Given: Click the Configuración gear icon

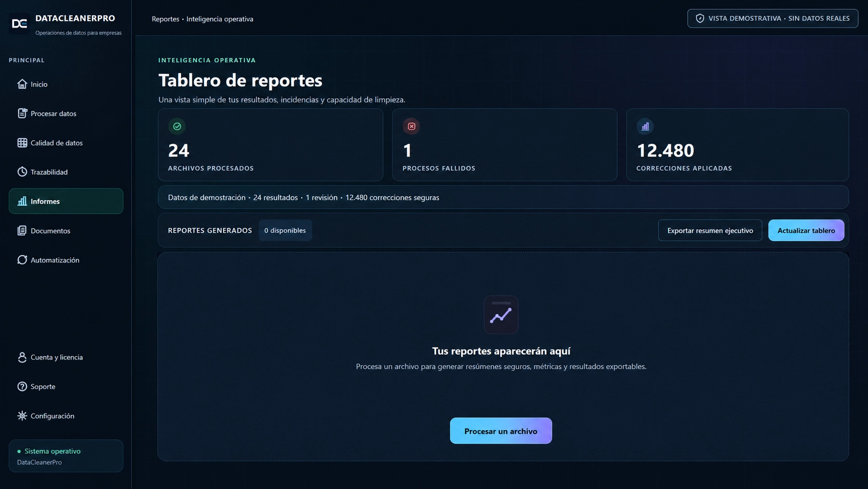Looking at the screenshot, I should (x=22, y=416).
